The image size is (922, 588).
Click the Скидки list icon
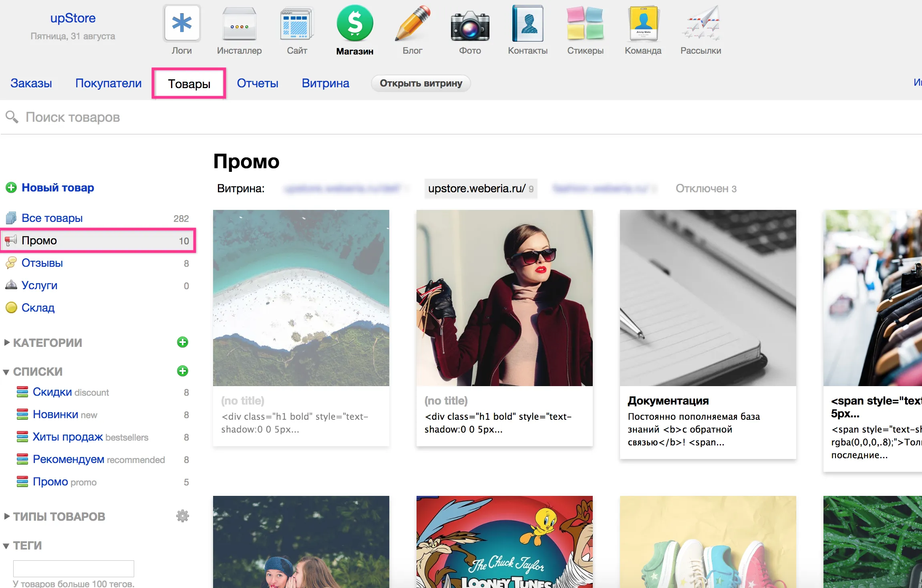[22, 392]
